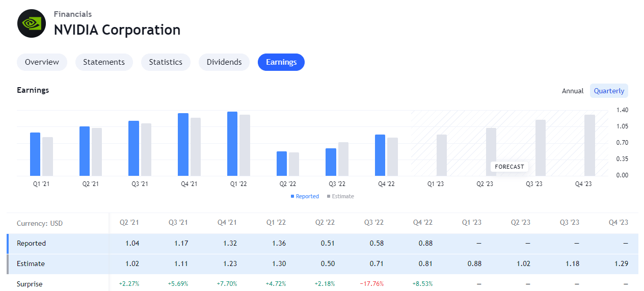Select the Quarterly view toggle
This screenshot has height=291, width=644.
[x=609, y=91]
